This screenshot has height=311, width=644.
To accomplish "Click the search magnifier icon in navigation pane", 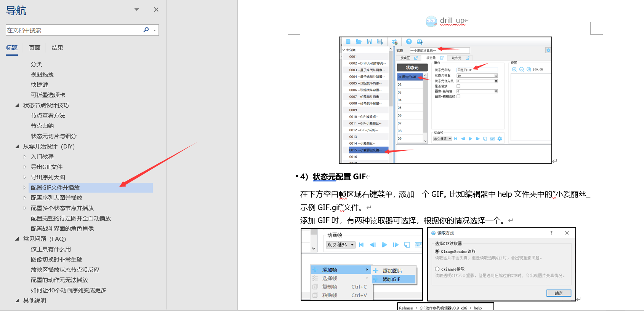I will pyautogui.click(x=146, y=30).
